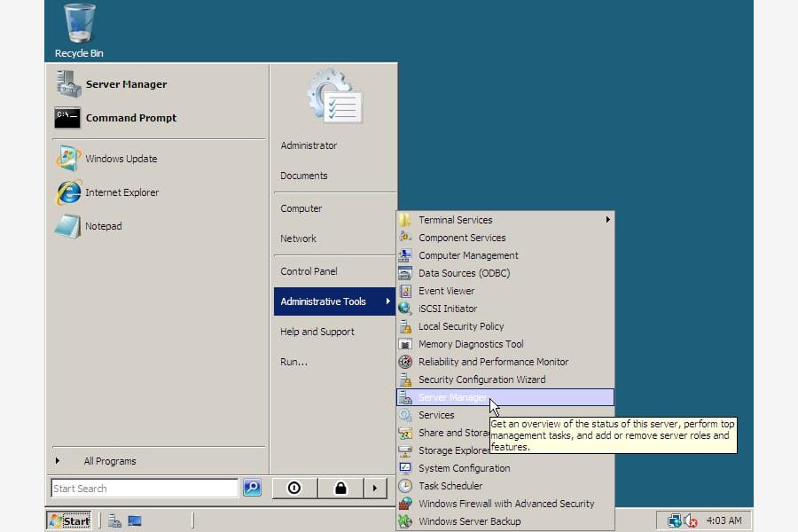Click the Services gear icon

click(405, 415)
